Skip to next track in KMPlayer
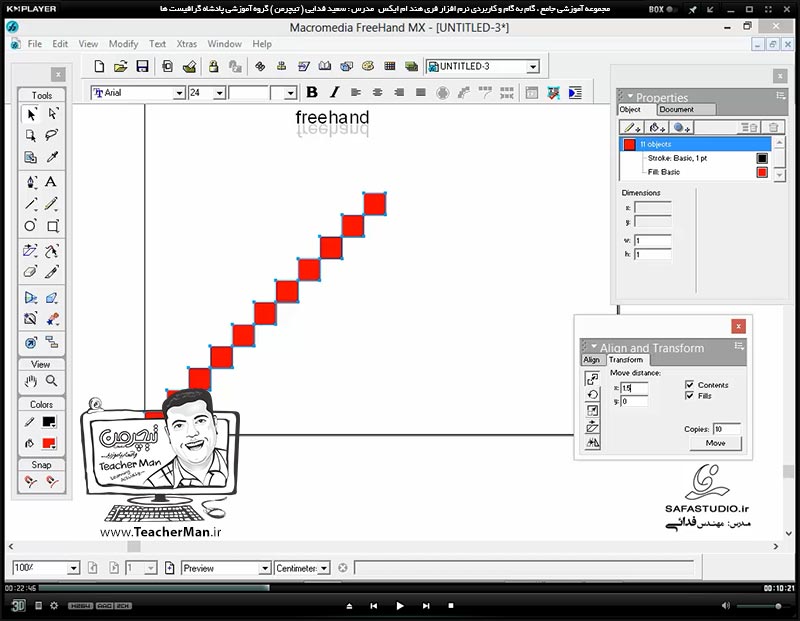This screenshot has width=800, height=621. click(426, 606)
